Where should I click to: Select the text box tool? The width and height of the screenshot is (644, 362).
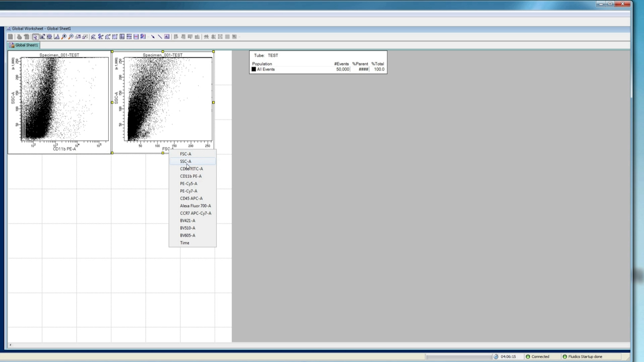coord(167,37)
